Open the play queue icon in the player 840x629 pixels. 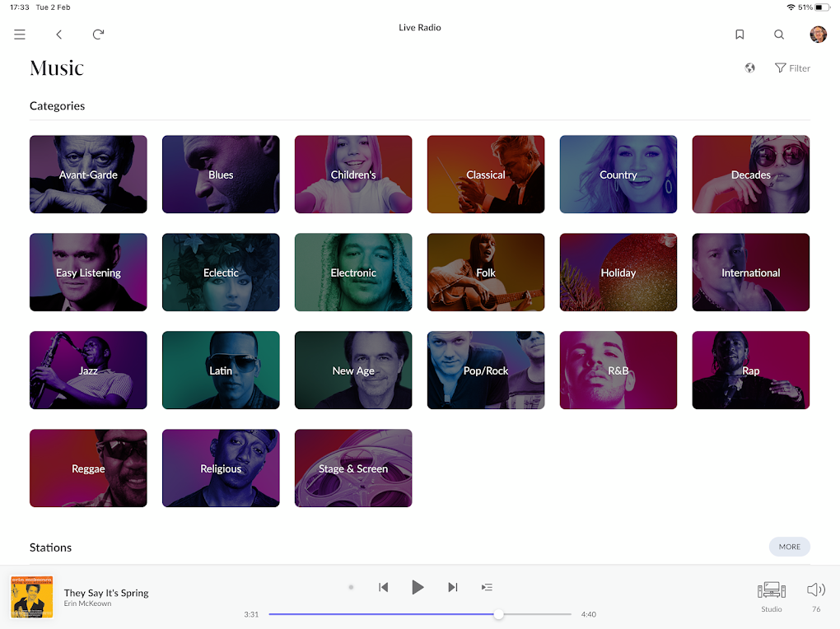tap(487, 587)
